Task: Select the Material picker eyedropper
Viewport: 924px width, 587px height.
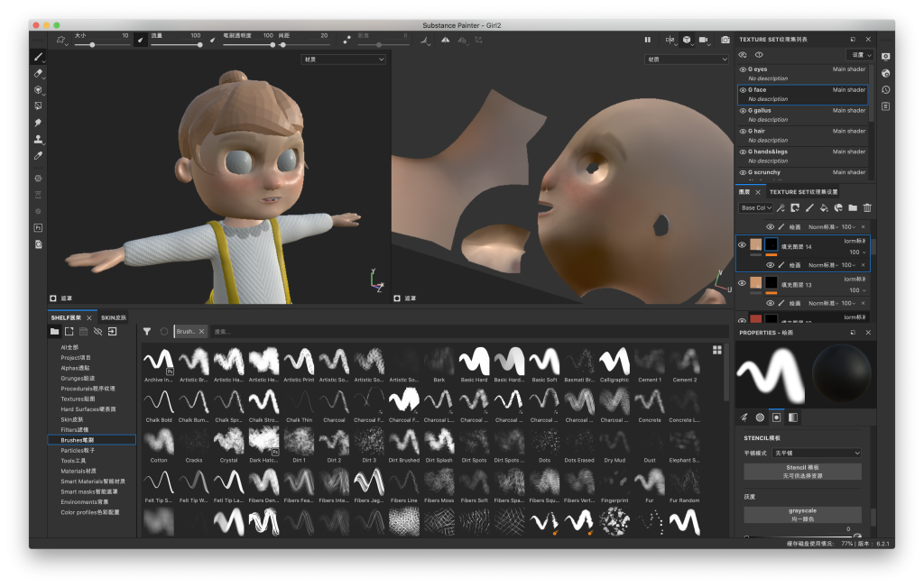Action: point(38,156)
